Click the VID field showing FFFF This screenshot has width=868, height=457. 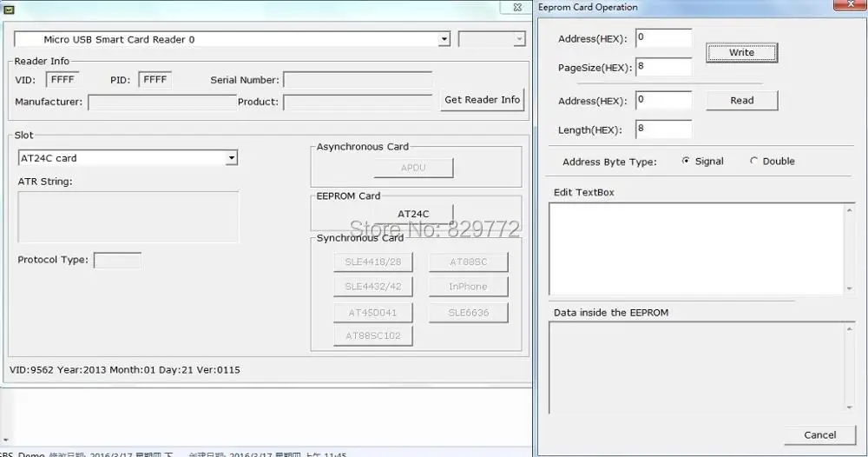pyautogui.click(x=62, y=80)
